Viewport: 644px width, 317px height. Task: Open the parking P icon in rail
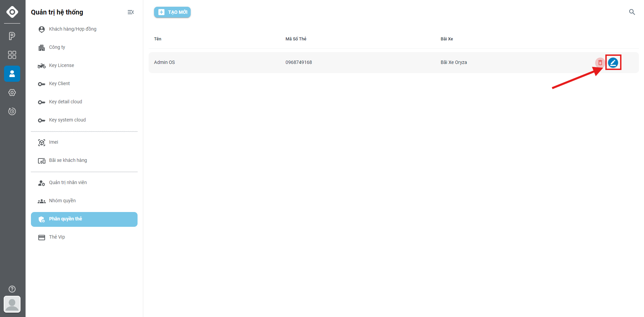[x=12, y=36]
